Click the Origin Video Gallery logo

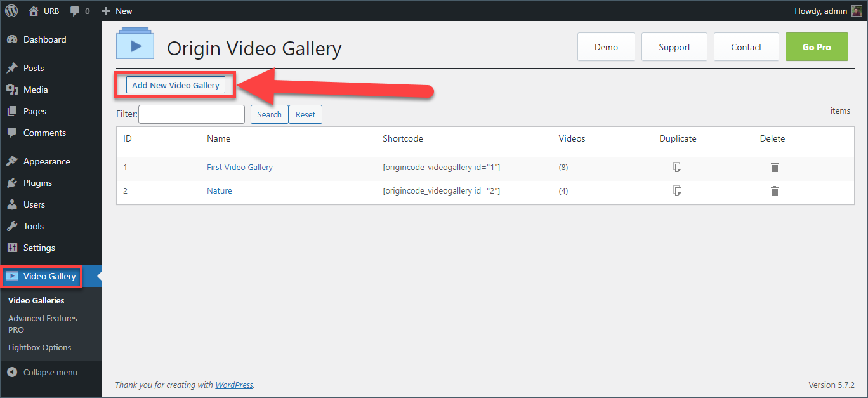135,43
